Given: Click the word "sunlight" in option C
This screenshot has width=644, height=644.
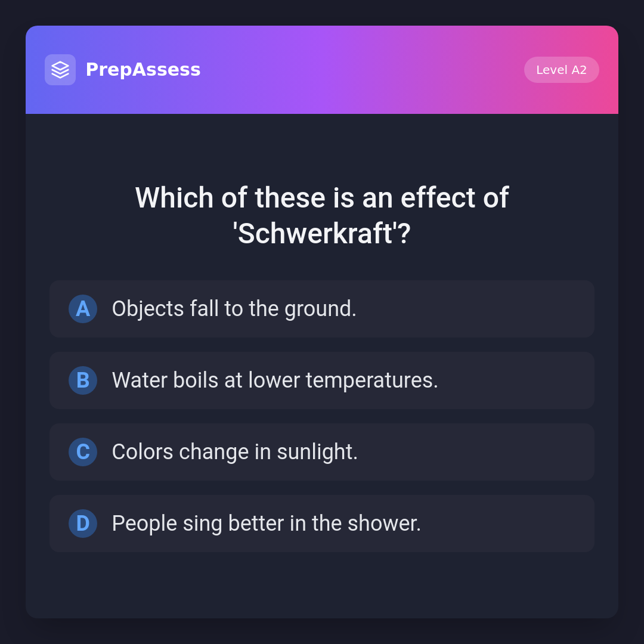Looking at the screenshot, I should [x=316, y=452].
